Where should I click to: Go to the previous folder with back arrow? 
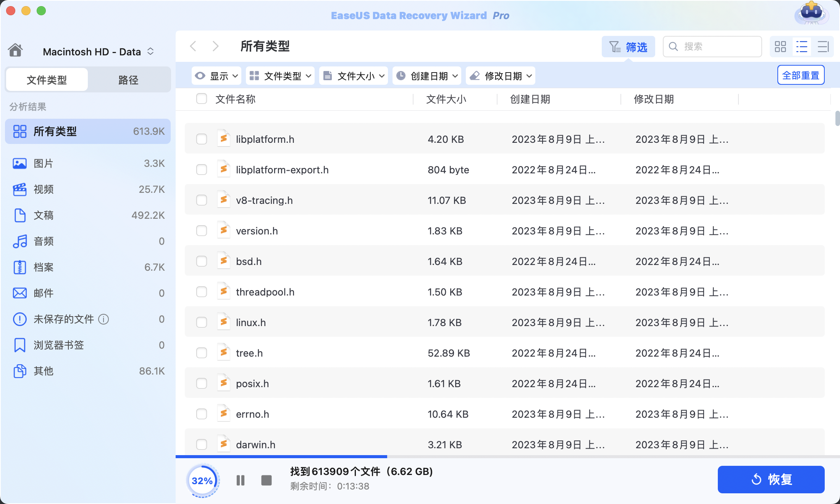pyautogui.click(x=194, y=46)
